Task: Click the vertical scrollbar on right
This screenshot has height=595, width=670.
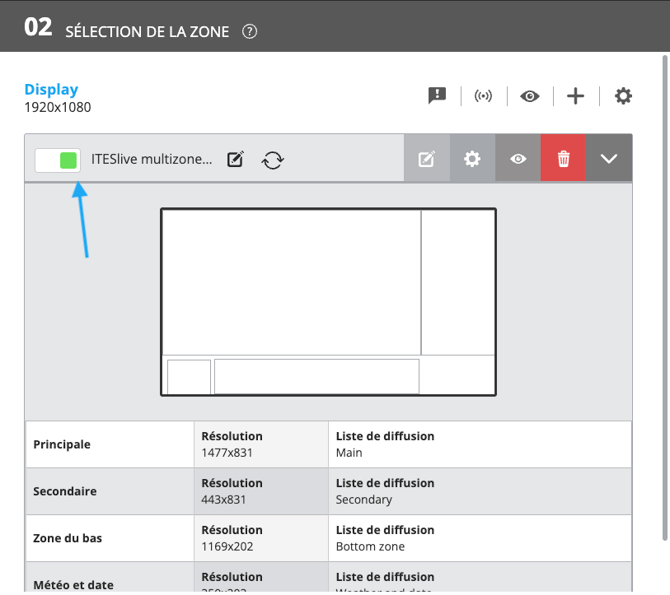Action: tap(664, 298)
